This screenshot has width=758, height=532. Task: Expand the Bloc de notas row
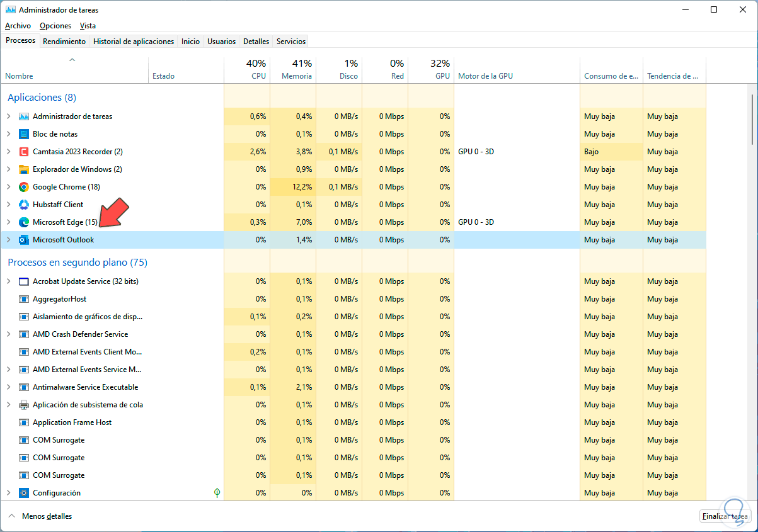point(8,134)
